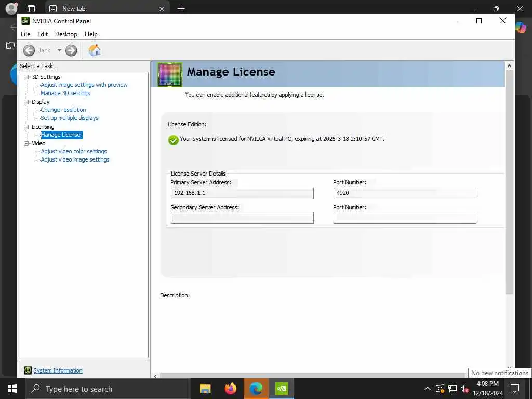Image resolution: width=532 pixels, height=399 pixels.
Task: Collapse the Licensing tree node
Action: 26,127
